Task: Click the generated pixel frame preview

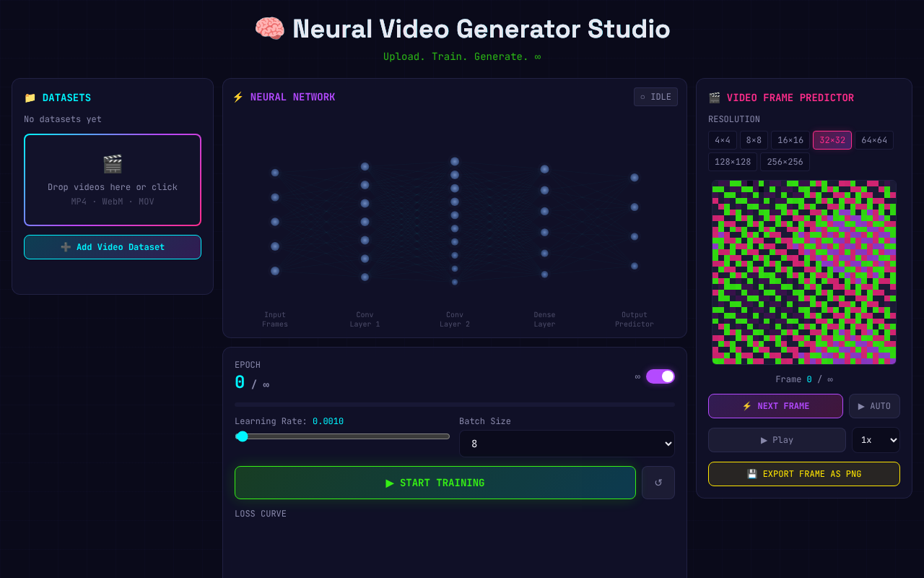Action: (x=803, y=272)
